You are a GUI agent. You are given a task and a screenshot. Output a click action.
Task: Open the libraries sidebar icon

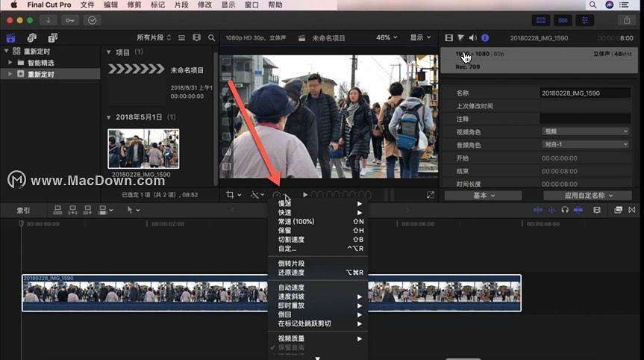point(10,38)
